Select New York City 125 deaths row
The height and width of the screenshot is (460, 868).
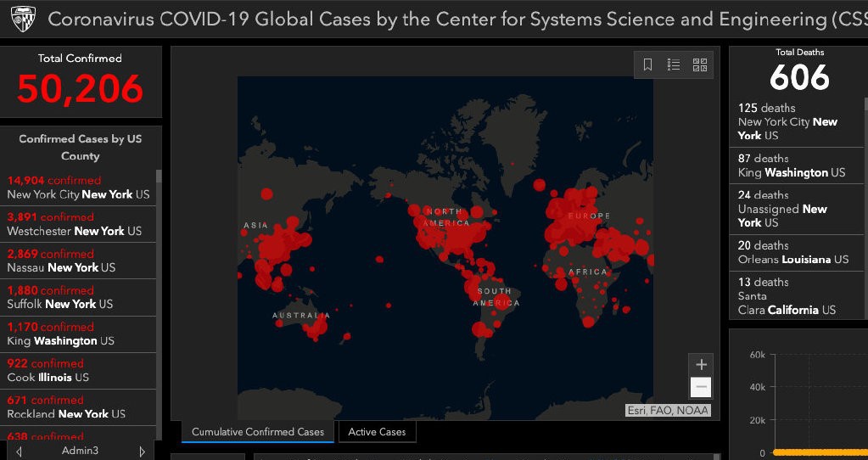click(797, 121)
